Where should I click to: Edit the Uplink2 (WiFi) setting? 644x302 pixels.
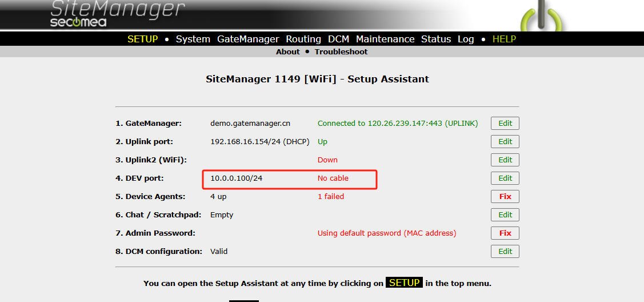click(505, 160)
